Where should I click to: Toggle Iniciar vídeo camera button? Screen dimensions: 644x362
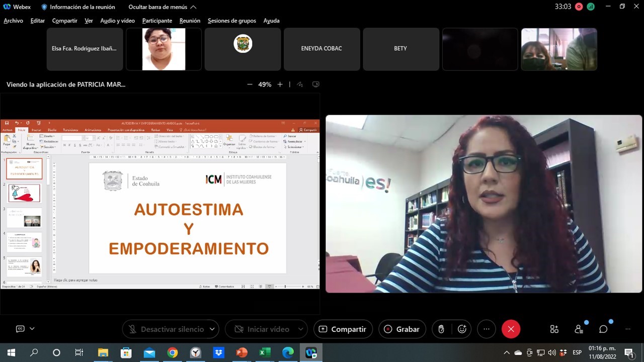click(x=262, y=329)
